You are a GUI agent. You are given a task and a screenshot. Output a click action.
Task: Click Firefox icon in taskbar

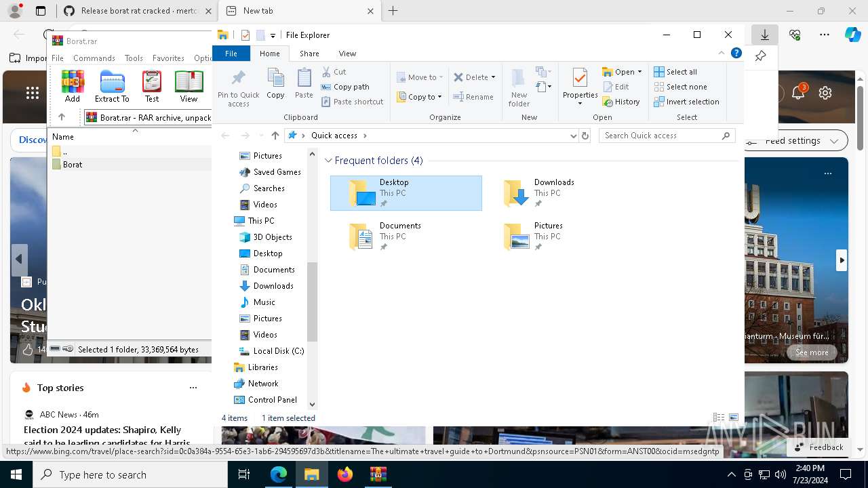click(x=345, y=474)
